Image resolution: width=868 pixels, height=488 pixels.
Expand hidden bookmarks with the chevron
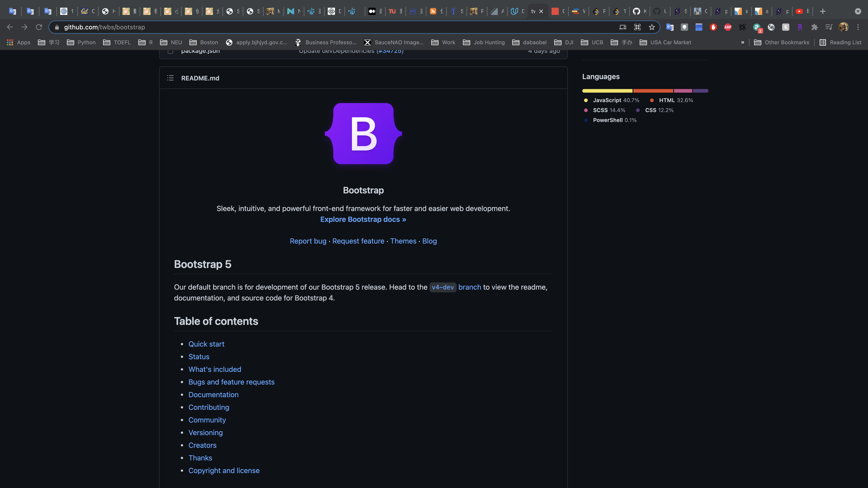[x=743, y=42]
